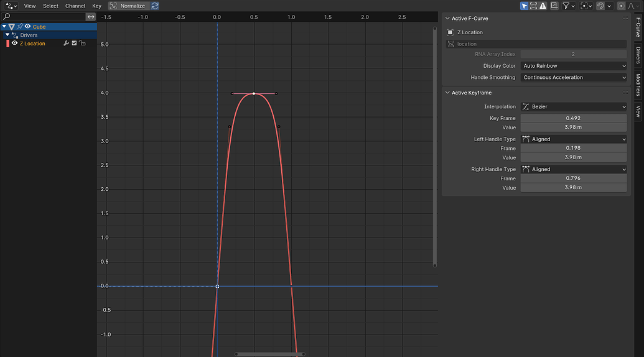Select the Z Location channel
The image size is (644, 357).
click(32, 44)
